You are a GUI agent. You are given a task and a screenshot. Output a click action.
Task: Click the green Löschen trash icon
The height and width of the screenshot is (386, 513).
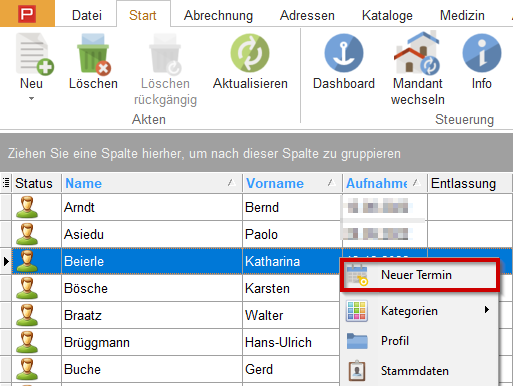(94, 54)
